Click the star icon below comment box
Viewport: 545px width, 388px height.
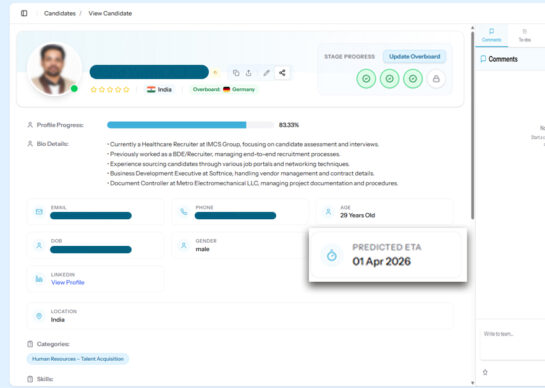485,372
